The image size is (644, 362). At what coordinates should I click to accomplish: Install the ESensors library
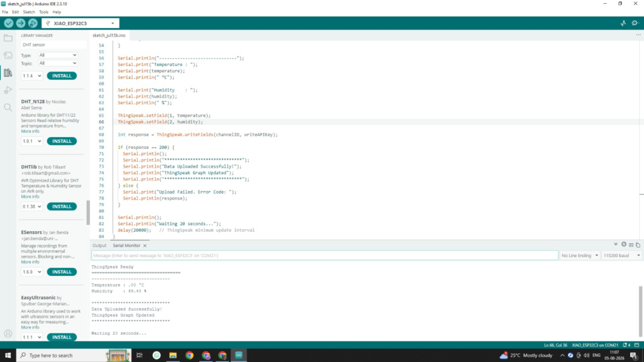tap(62, 271)
